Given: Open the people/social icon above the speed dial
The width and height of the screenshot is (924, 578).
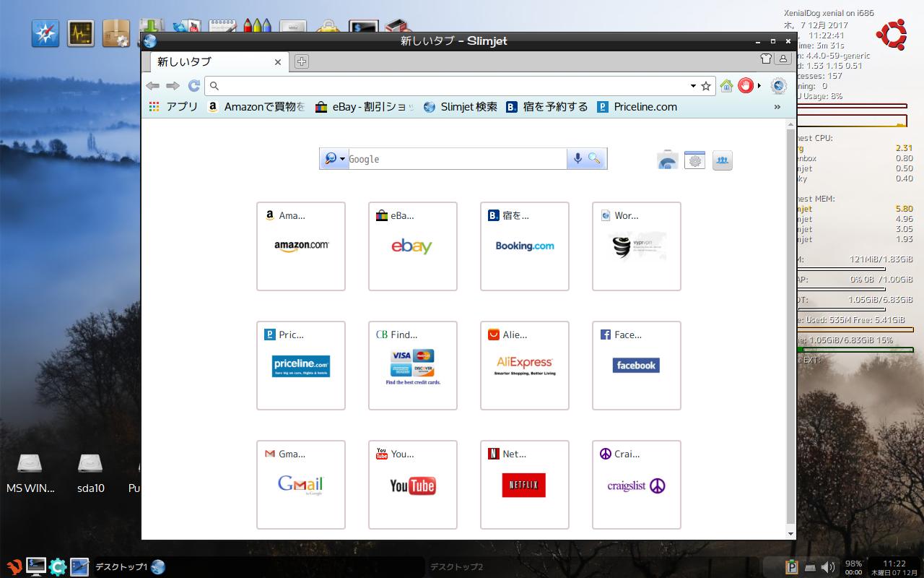Looking at the screenshot, I should tap(722, 160).
